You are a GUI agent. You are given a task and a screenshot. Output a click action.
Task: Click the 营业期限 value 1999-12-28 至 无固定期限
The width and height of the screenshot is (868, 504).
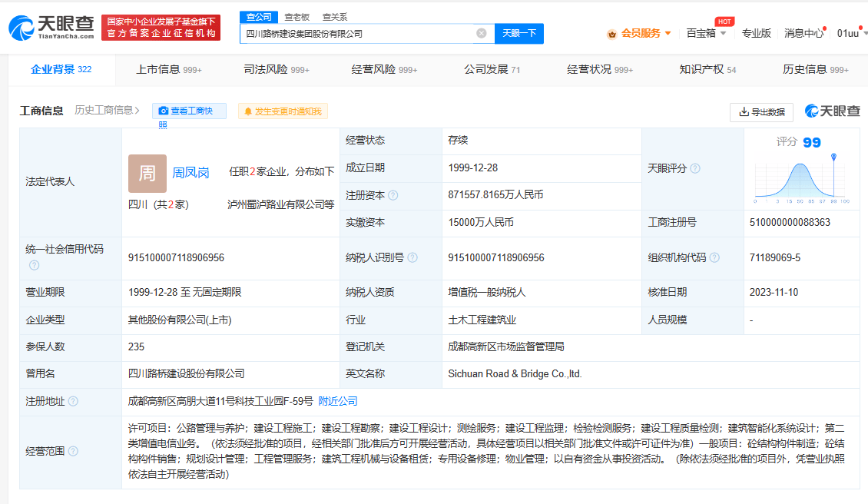click(185, 292)
